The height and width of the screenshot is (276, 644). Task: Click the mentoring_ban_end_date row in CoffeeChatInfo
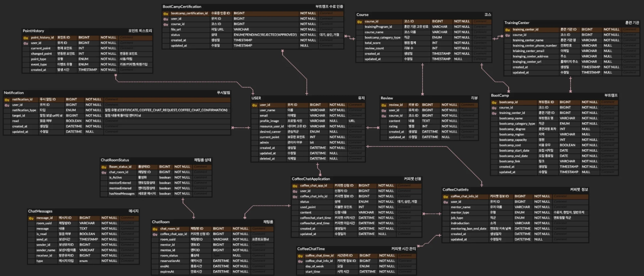[468, 229]
